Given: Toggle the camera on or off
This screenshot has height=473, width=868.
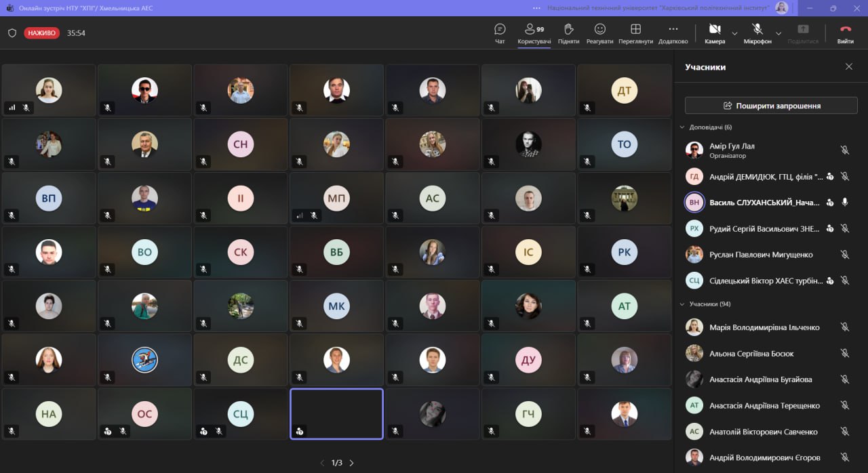Looking at the screenshot, I should (x=714, y=33).
